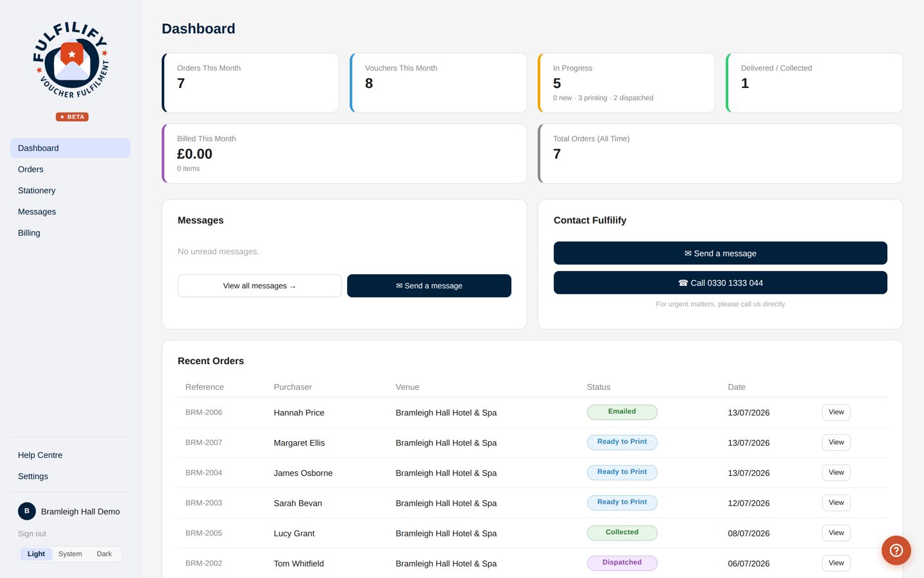Click the Reference column header
Image resolution: width=924 pixels, height=578 pixels.
pos(205,387)
